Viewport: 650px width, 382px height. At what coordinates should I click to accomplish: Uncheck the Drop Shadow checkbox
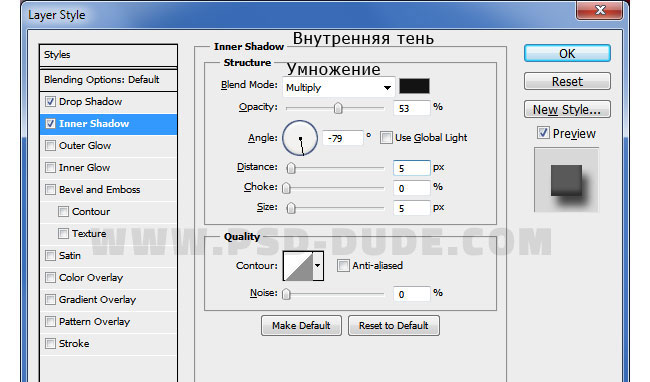[51, 102]
